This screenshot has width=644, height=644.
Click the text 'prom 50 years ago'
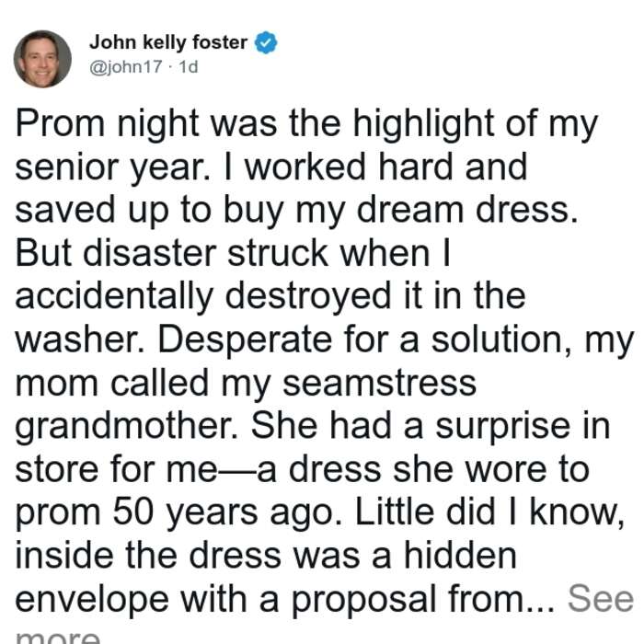point(175,513)
